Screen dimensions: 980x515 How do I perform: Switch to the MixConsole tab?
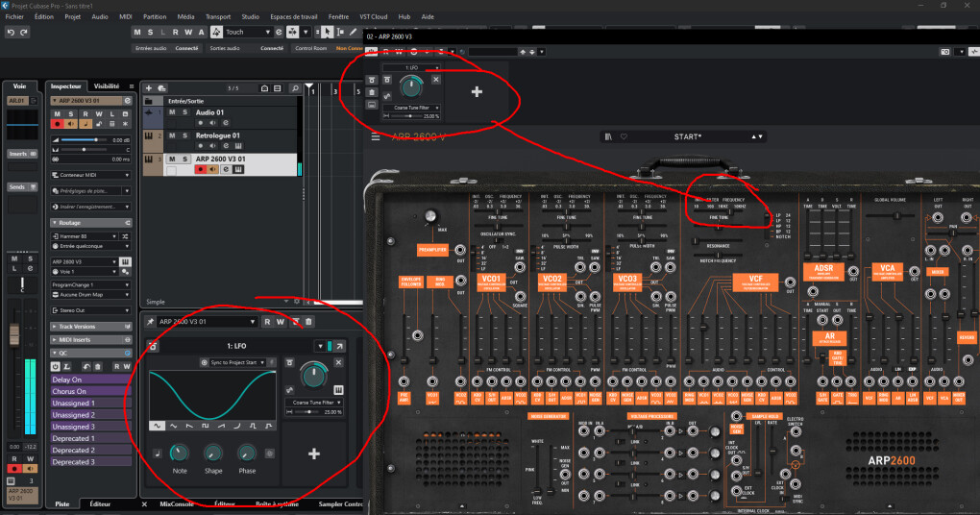click(176, 503)
